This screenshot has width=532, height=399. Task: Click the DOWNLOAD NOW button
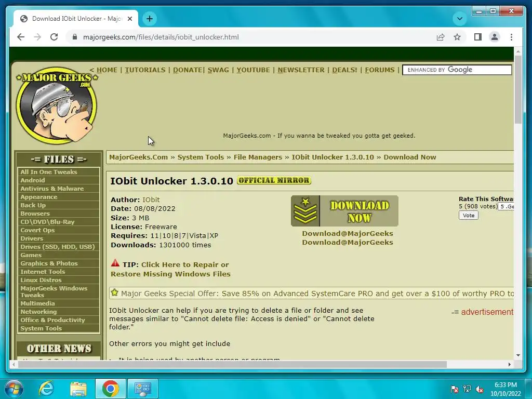[345, 211]
